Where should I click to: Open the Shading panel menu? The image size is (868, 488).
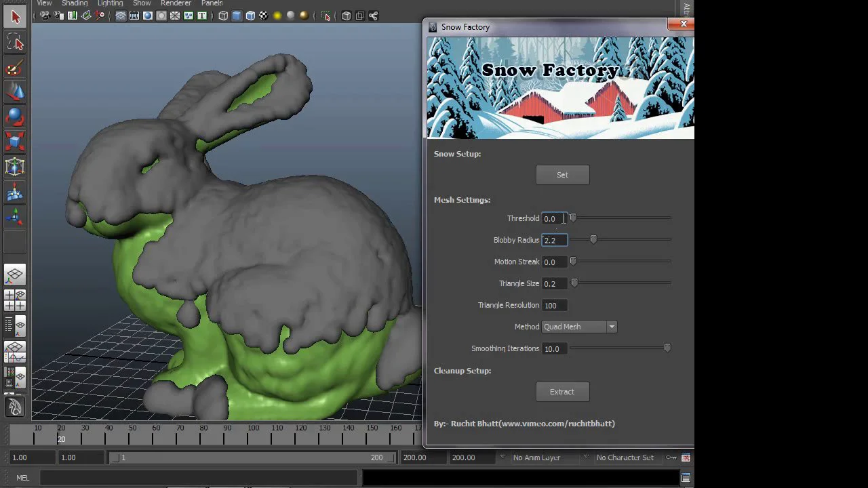coord(75,3)
